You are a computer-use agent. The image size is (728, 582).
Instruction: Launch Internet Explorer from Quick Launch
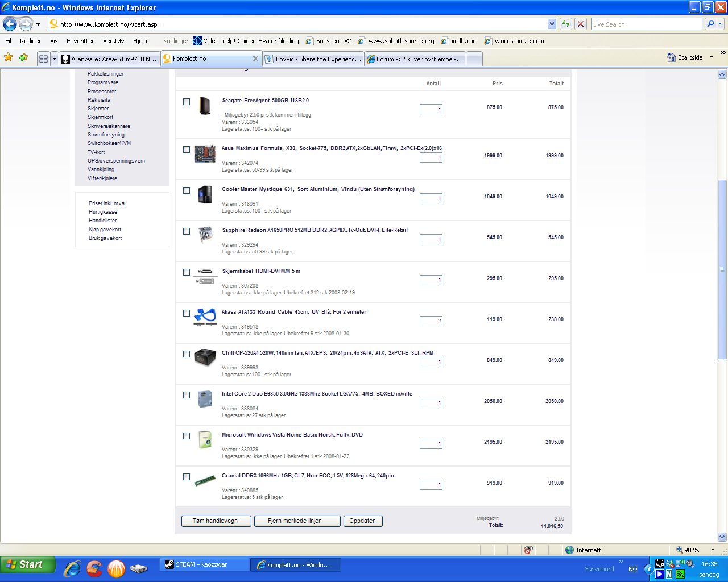point(72,568)
